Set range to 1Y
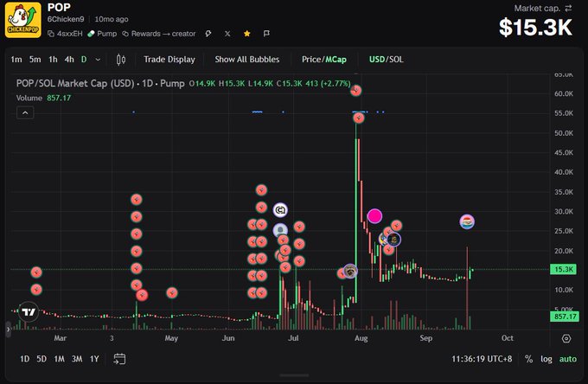Screen dimensions: 588x384 (x=94, y=359)
